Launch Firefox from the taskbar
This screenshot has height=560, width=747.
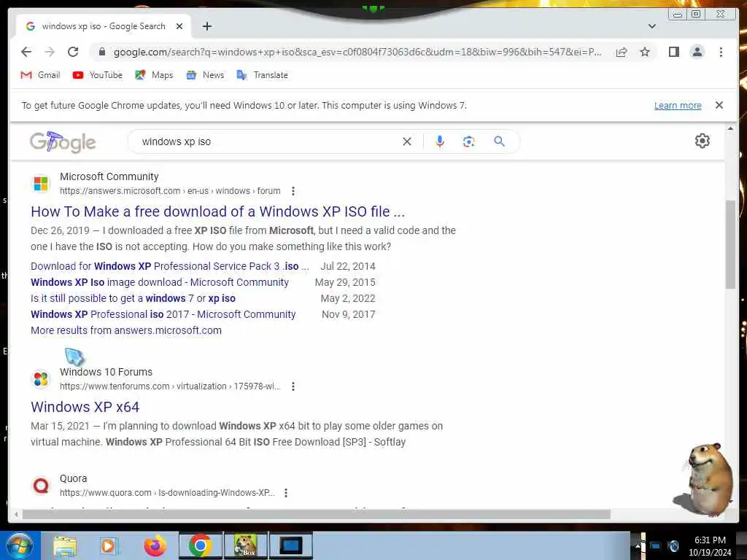pos(155,545)
